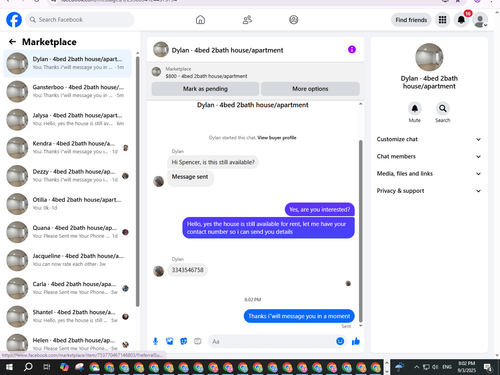Click the ENG language indicator
The height and width of the screenshot is (375, 500).
[447, 367]
